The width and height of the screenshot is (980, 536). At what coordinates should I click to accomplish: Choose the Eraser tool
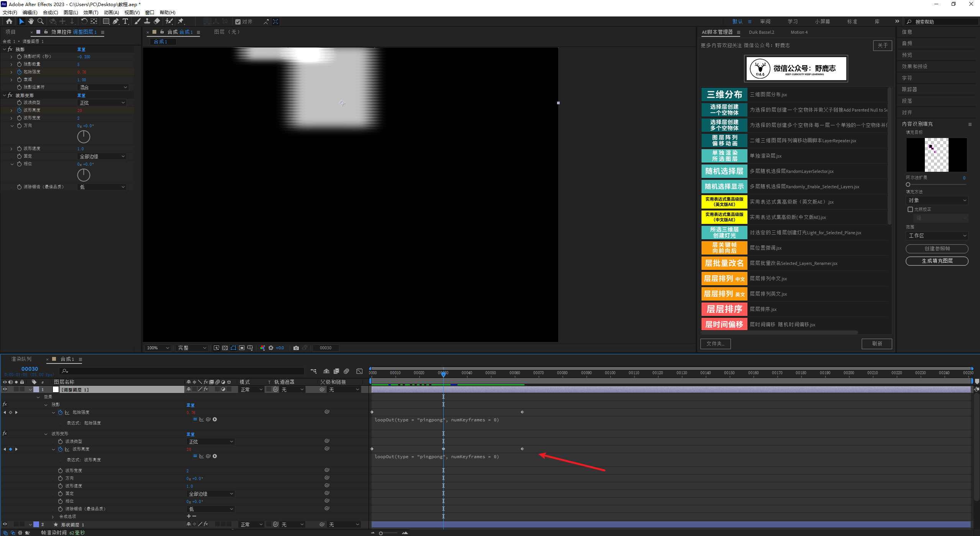click(157, 21)
